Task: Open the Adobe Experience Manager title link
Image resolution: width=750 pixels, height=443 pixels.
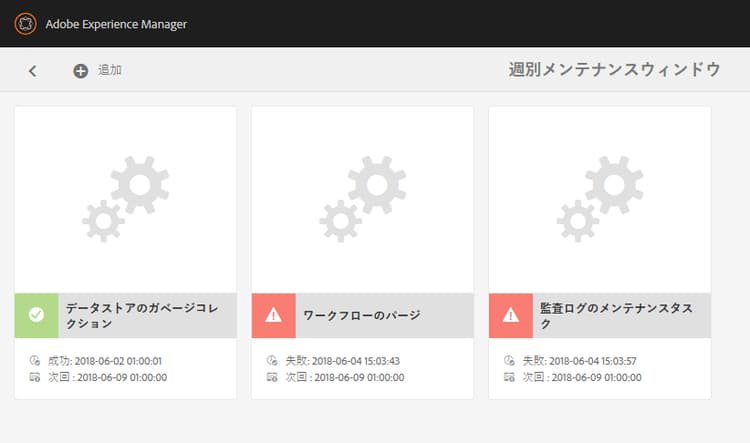Action: tap(116, 24)
